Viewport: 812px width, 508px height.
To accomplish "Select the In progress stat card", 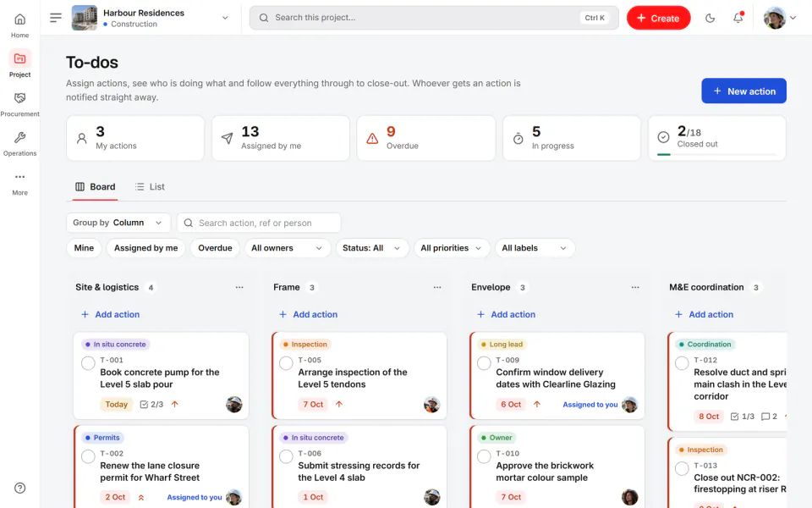I will click(x=572, y=138).
